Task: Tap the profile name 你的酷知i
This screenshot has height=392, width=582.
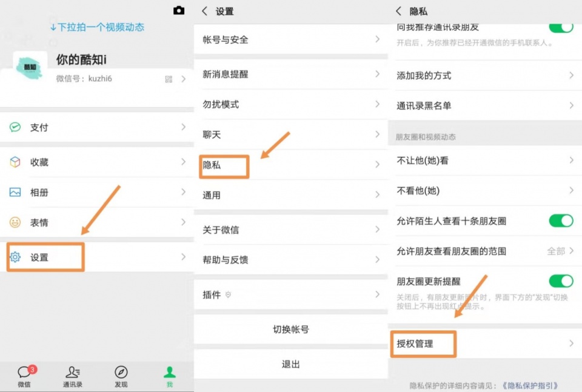Action: 81,59
